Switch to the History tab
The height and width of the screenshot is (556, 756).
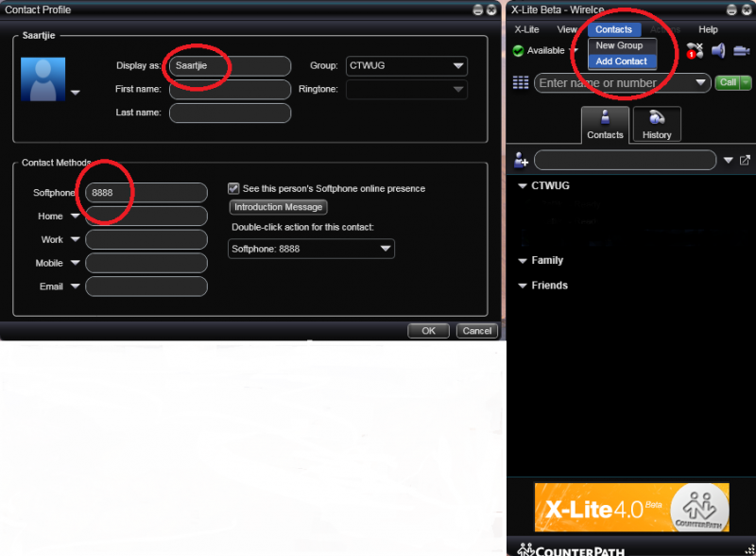click(x=657, y=125)
